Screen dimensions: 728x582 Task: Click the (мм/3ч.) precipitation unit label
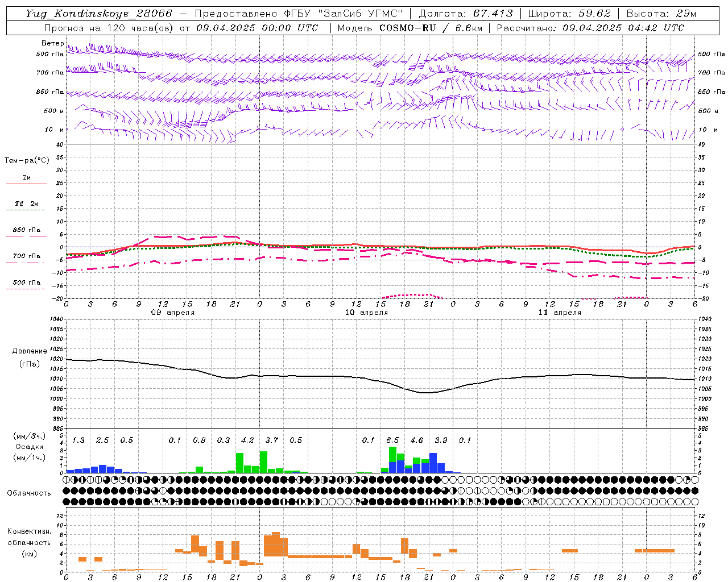pos(29,436)
